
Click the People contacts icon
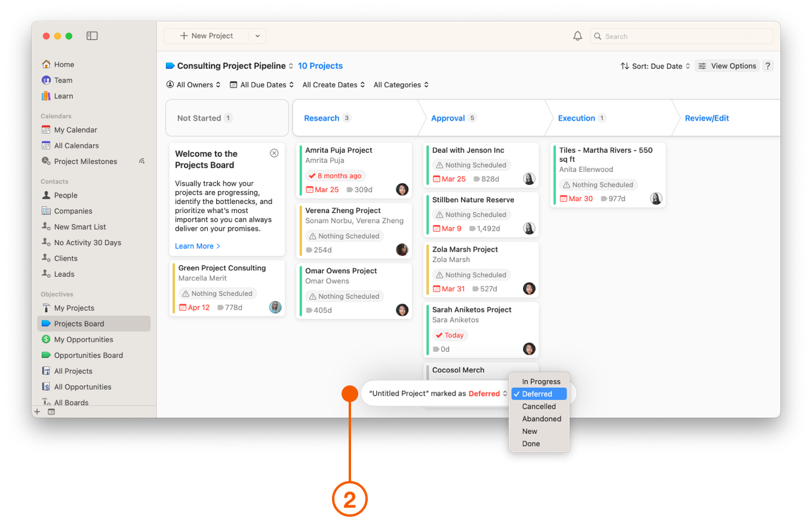point(45,195)
